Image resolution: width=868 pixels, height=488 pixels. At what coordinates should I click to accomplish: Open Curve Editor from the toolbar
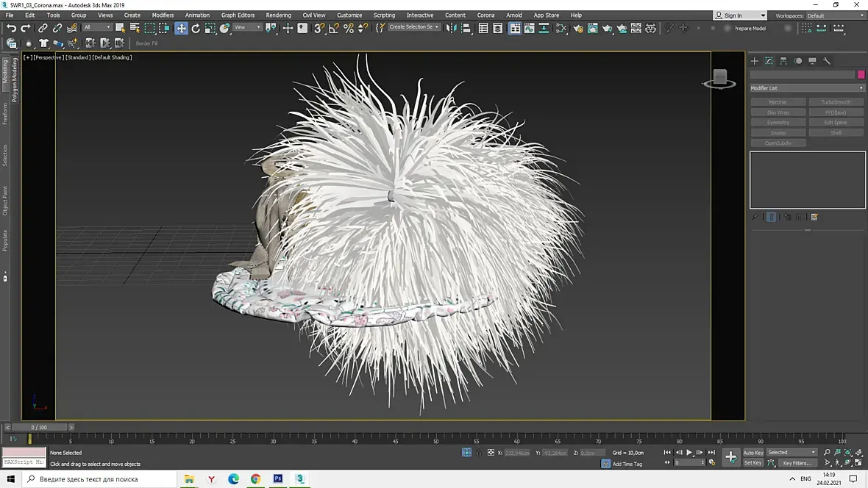coord(529,28)
